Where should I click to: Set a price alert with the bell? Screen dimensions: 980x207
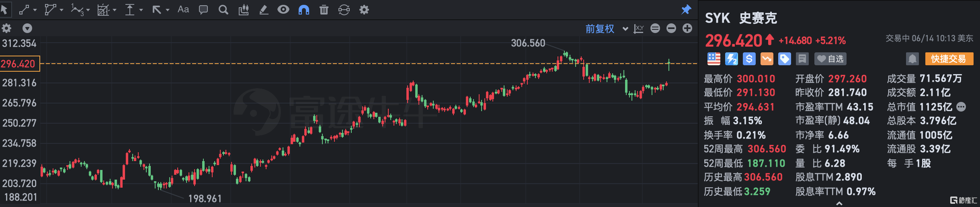coord(912,59)
